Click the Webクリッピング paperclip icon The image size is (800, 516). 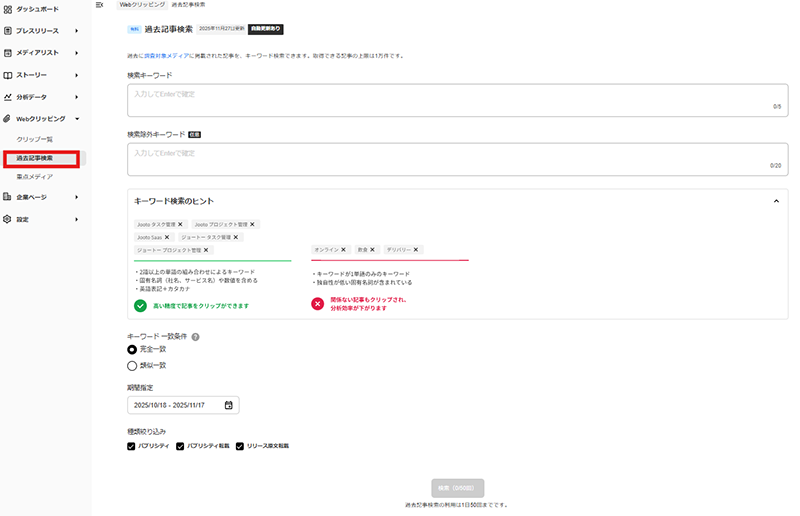click(7, 119)
